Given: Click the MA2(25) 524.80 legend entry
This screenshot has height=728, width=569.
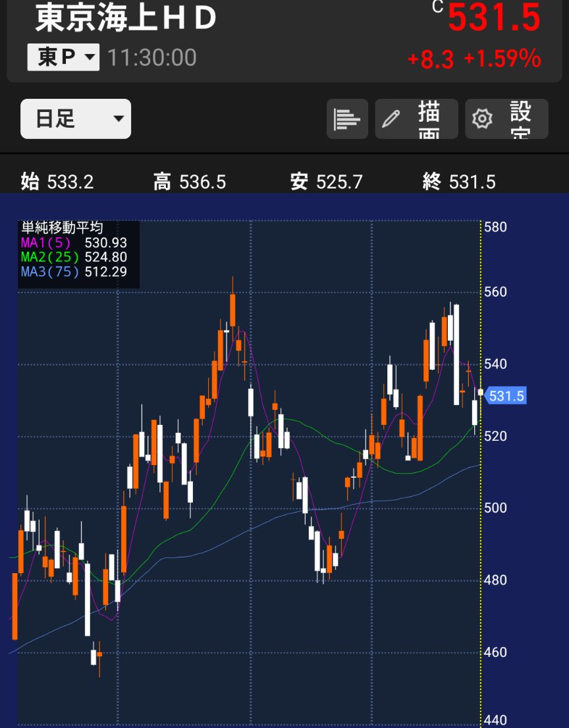Looking at the screenshot, I should click(74, 257).
